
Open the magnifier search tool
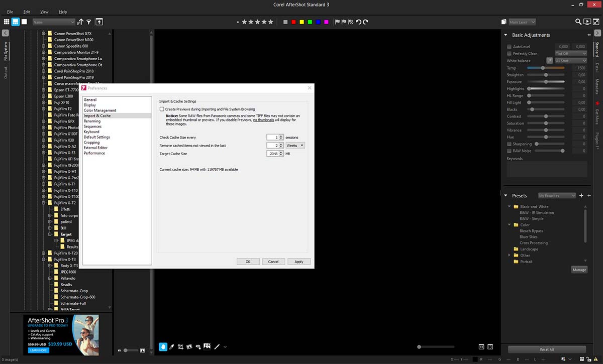coord(578,22)
